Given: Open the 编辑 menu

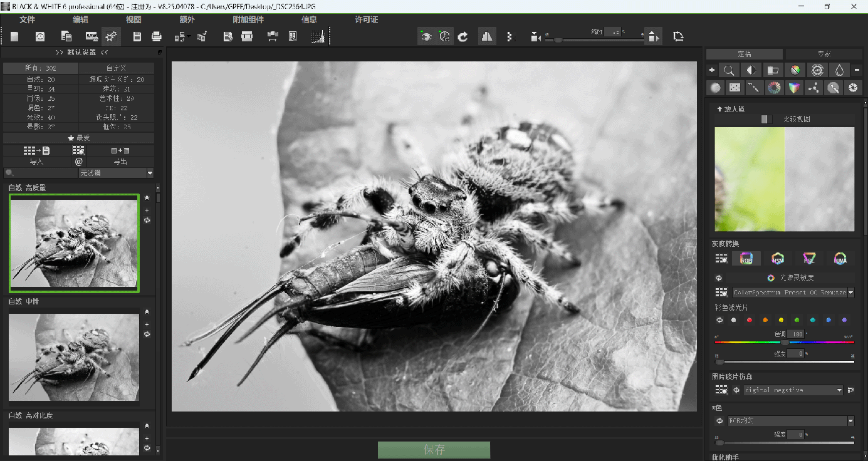Looking at the screenshot, I should point(81,19).
